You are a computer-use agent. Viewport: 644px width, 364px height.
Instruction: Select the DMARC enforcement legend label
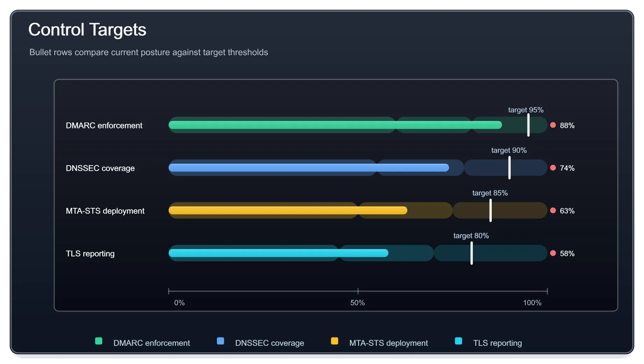152,343
